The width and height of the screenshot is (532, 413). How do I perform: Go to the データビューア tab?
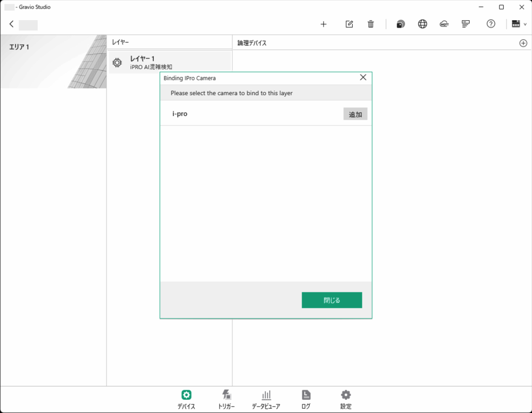click(266, 399)
